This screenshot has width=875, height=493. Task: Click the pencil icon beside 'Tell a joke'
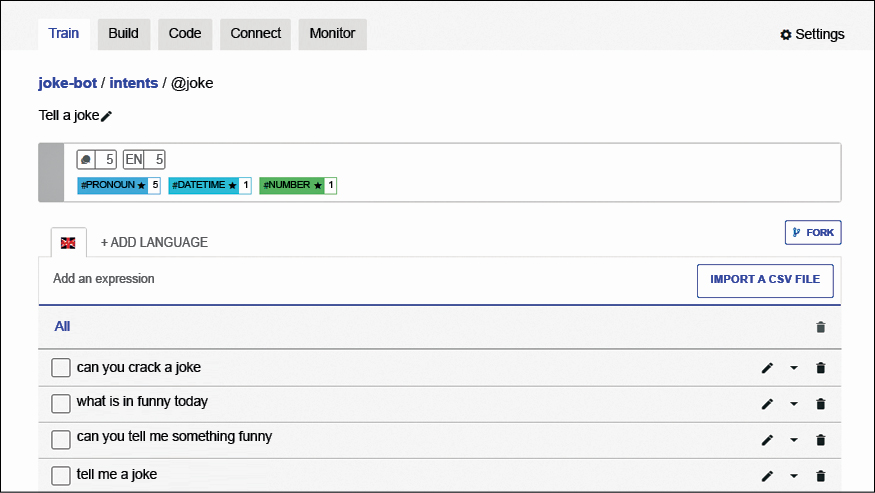(x=107, y=116)
